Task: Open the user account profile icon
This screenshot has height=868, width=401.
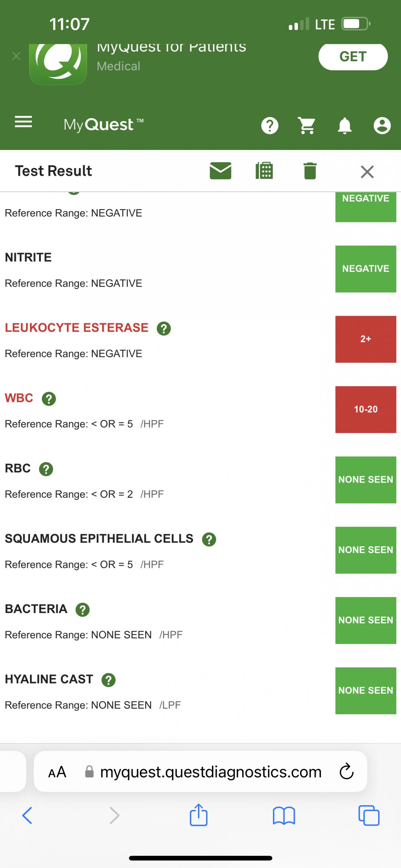Action: pos(382,126)
